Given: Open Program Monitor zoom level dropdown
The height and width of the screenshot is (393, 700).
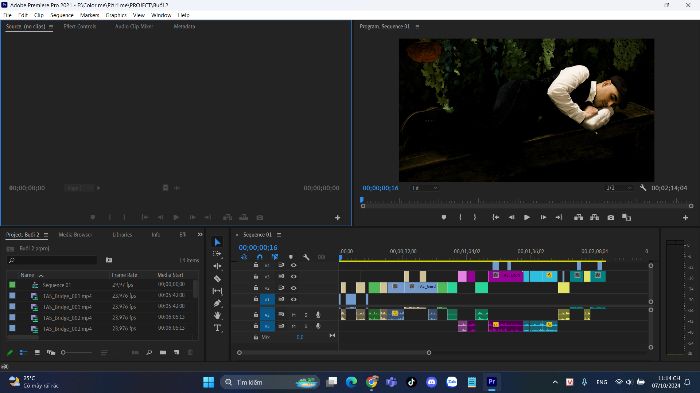Looking at the screenshot, I should [424, 188].
